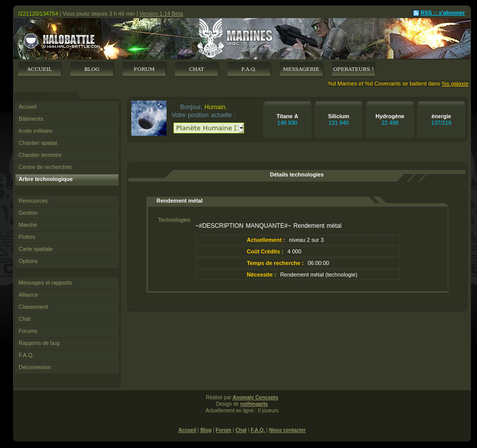Select Chantier terrestre in the sidebar
The height and width of the screenshot is (448, 477).
coord(67,155)
